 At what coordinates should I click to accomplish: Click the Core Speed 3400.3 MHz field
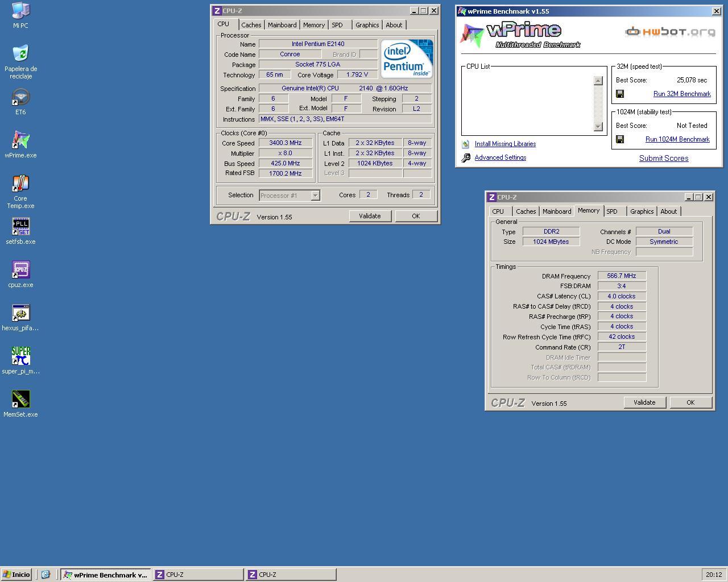click(x=286, y=143)
